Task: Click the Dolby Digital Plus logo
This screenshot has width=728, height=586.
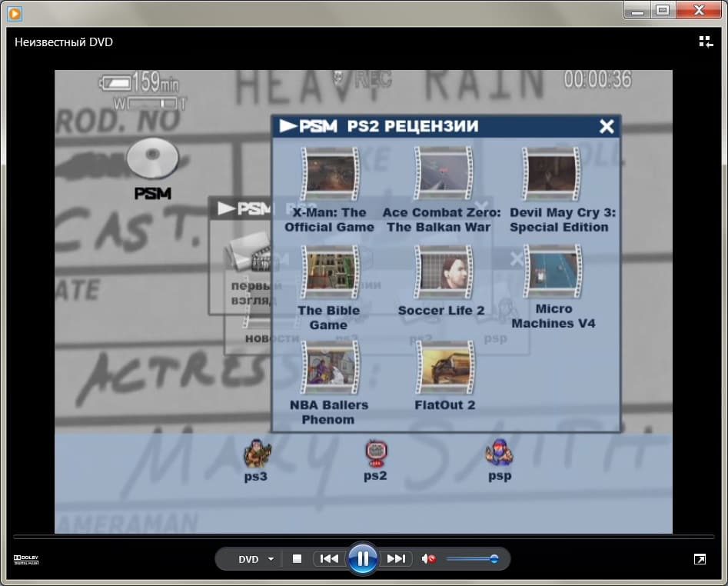Action: coord(26,560)
